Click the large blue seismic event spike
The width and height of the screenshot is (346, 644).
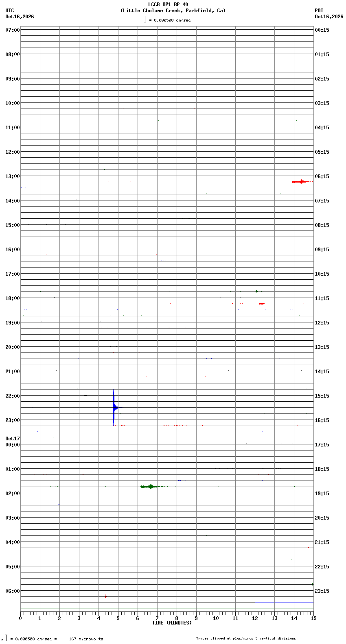tap(114, 407)
